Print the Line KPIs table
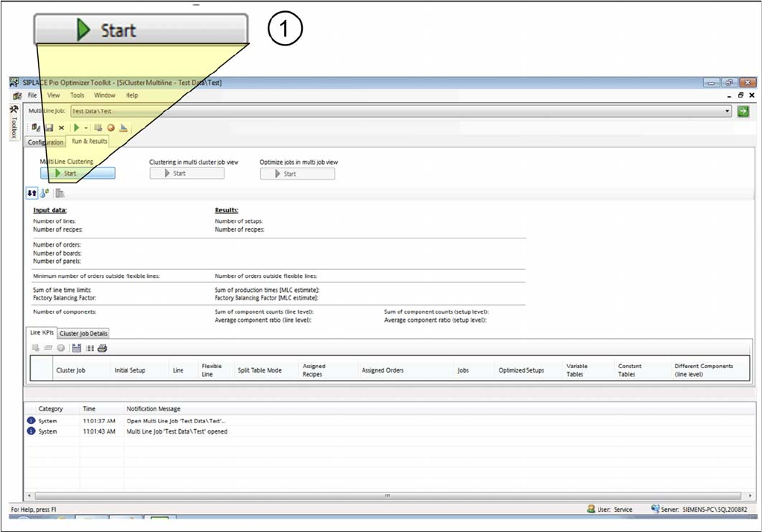The width and height of the screenshot is (762, 532). point(102,348)
